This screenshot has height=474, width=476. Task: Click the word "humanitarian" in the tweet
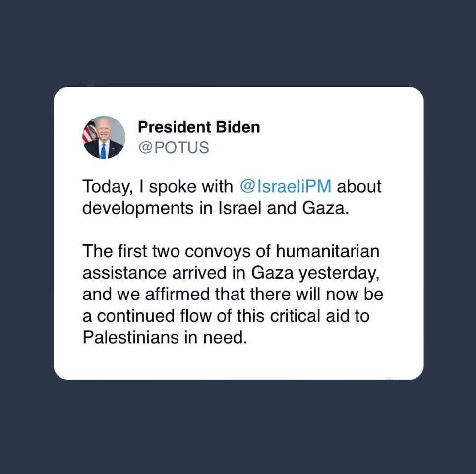click(x=328, y=251)
